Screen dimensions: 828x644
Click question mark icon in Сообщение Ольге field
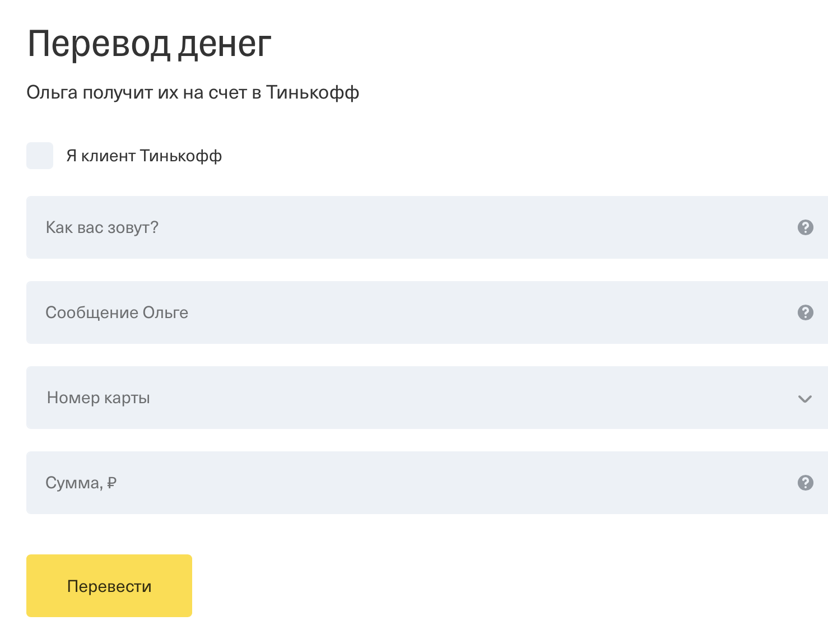pyautogui.click(x=805, y=312)
